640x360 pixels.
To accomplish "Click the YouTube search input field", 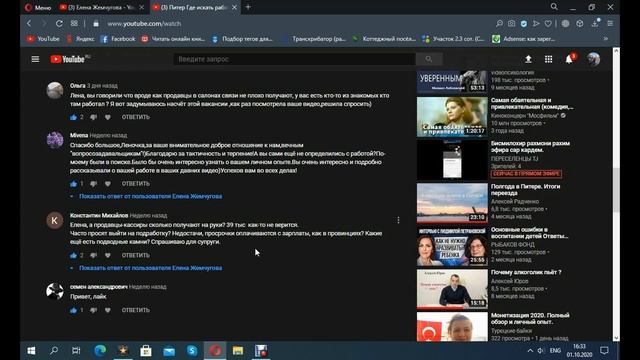I will pos(295,59).
